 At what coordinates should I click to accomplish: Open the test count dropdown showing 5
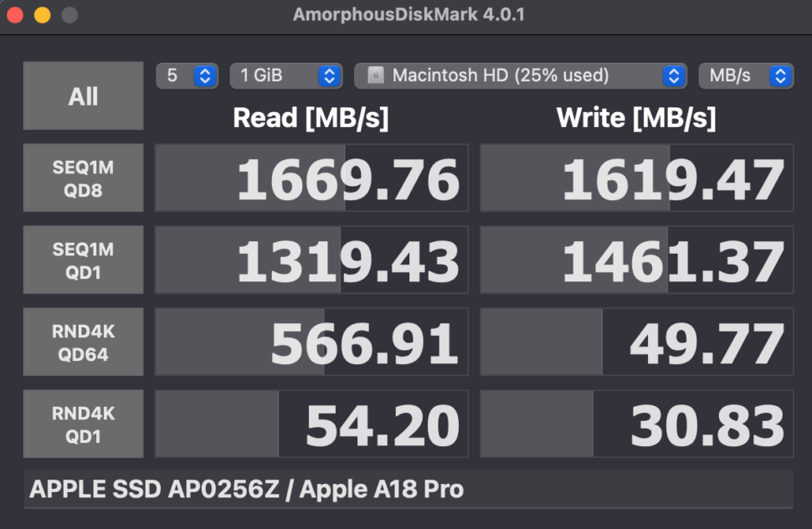(x=187, y=75)
